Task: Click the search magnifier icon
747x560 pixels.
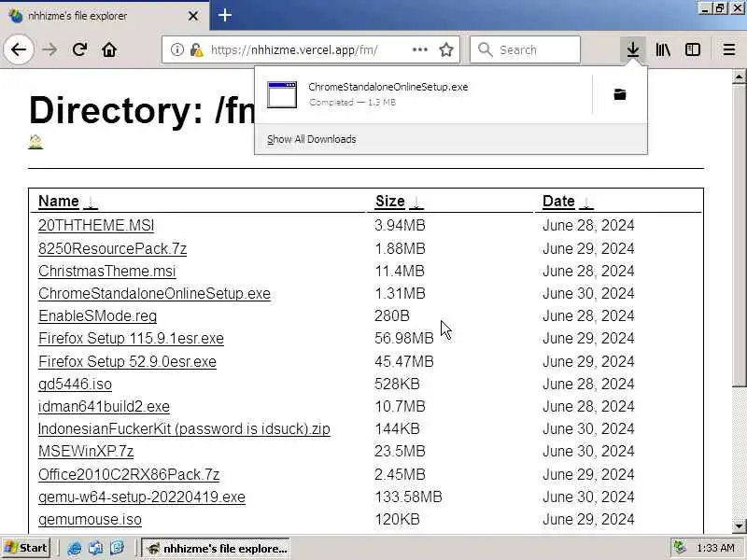Action: tap(485, 49)
